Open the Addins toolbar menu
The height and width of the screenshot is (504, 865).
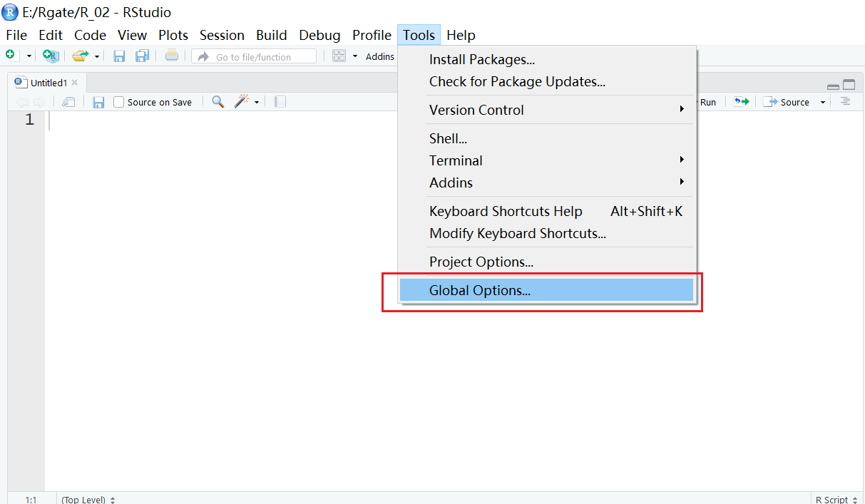point(380,56)
